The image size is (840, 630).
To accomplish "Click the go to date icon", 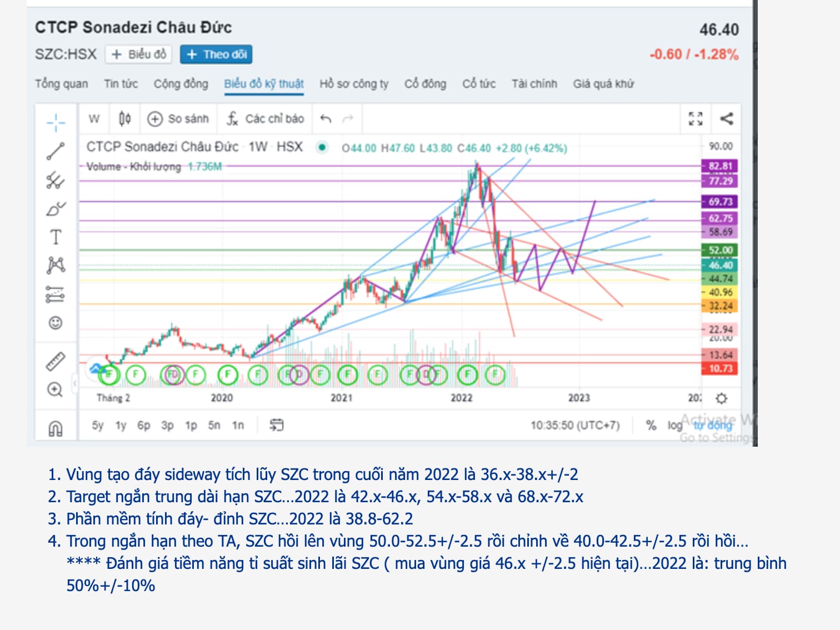I will point(276,425).
